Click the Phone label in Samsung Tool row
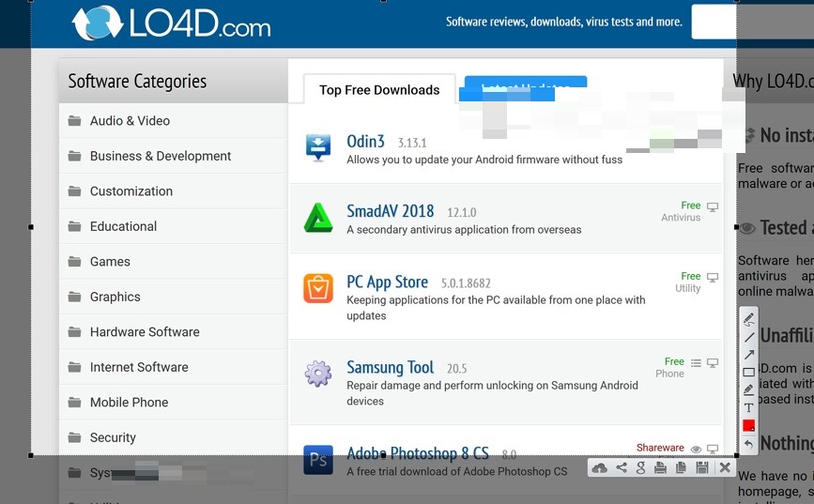This screenshot has height=504, width=814. point(669,374)
